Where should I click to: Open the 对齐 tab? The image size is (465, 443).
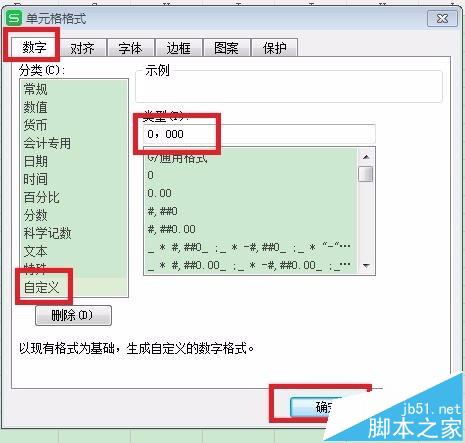point(82,48)
